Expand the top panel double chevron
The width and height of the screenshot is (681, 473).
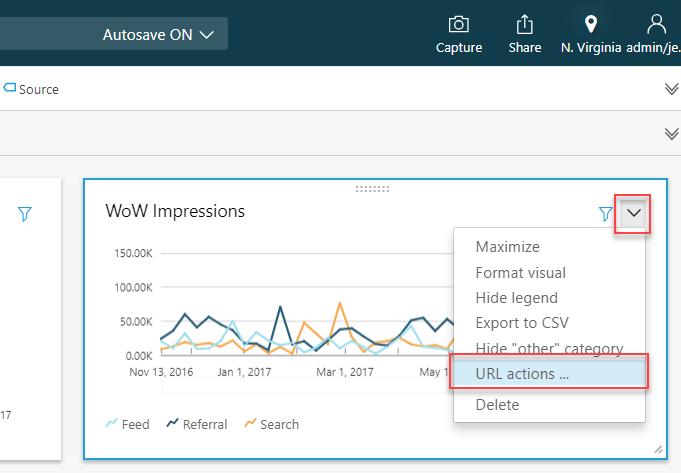pyautogui.click(x=672, y=89)
